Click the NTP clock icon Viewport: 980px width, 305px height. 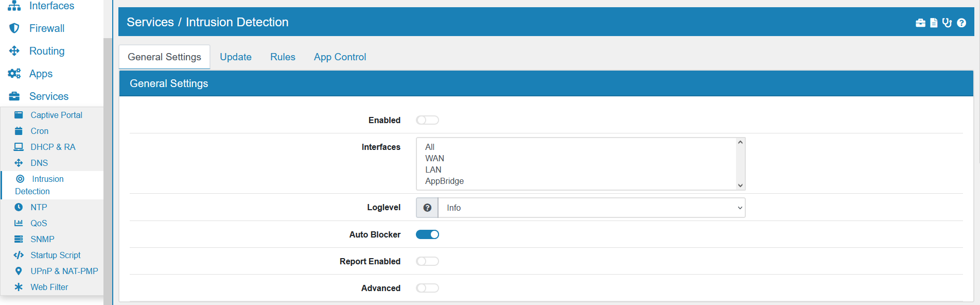19,207
